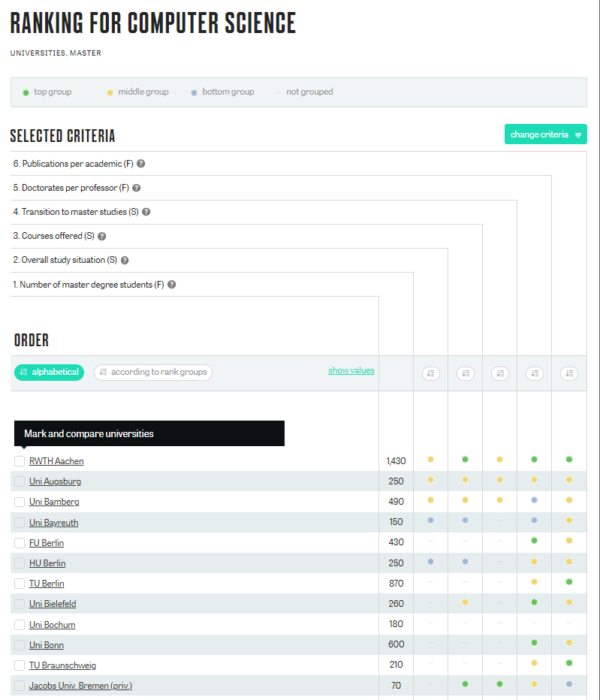Order according to rank groups

click(153, 372)
